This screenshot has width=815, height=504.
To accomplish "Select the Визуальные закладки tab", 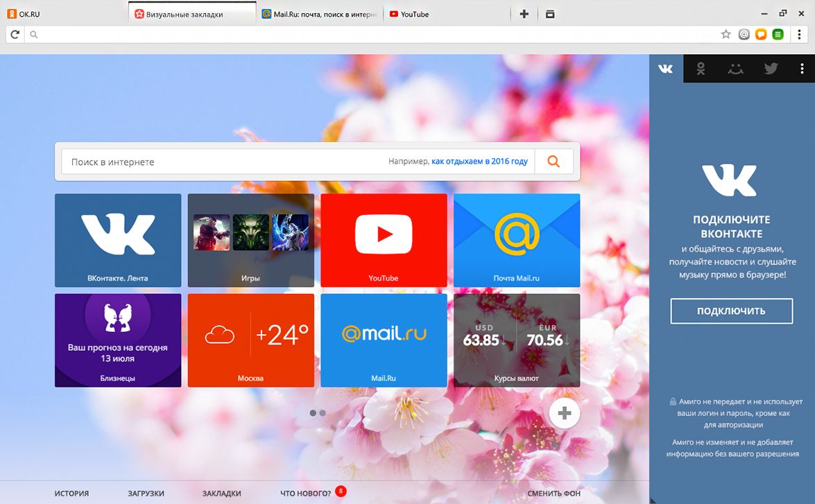I will pos(192,14).
